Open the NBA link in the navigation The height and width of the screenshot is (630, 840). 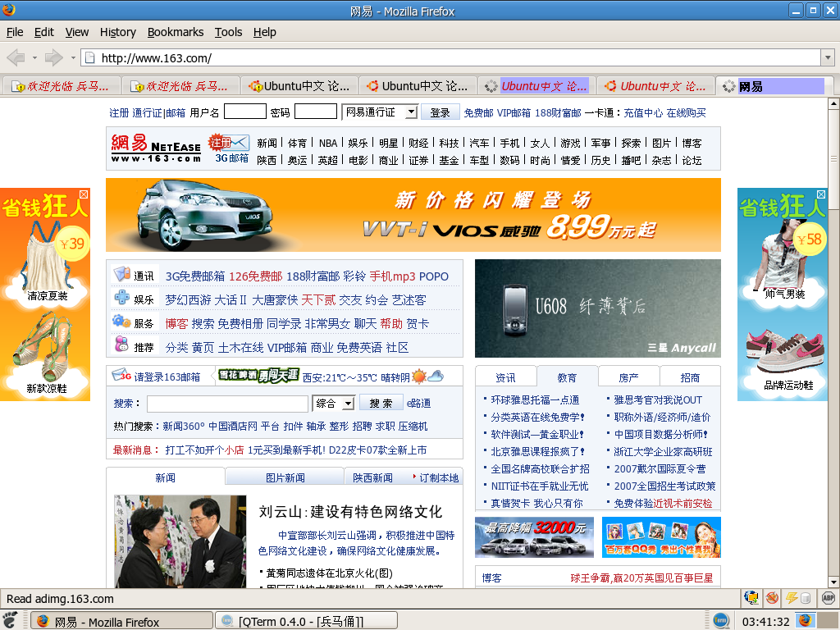click(328, 143)
